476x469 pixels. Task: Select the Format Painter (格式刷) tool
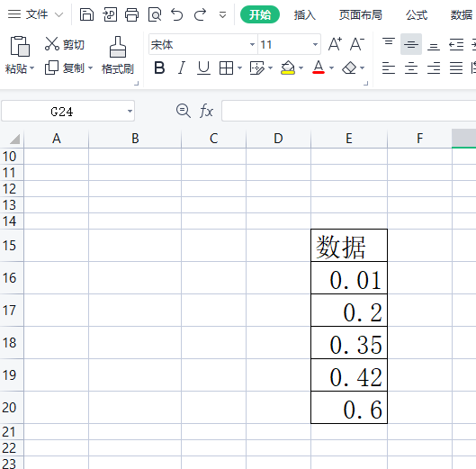[118, 55]
